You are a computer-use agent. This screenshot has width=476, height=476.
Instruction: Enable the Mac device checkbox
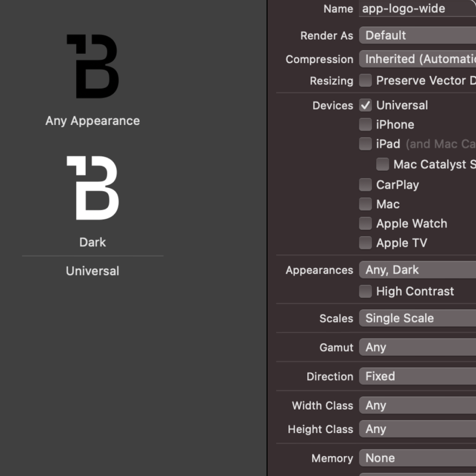(x=365, y=204)
